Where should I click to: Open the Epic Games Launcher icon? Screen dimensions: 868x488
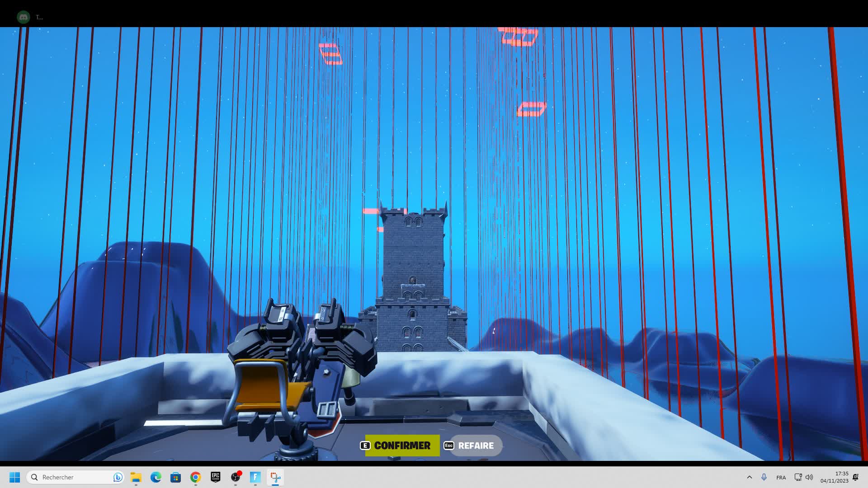(x=216, y=477)
